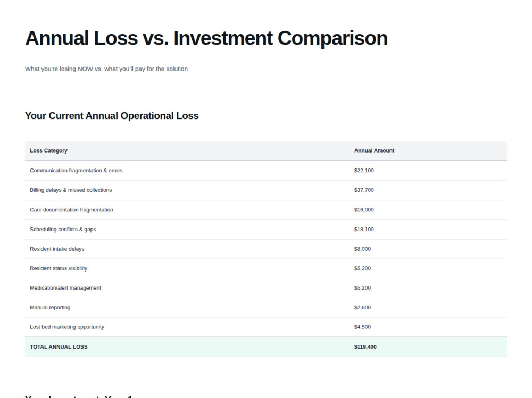The width and height of the screenshot is (532, 398).
Task: Click the $16,000 amount cell
Action: [x=364, y=210]
